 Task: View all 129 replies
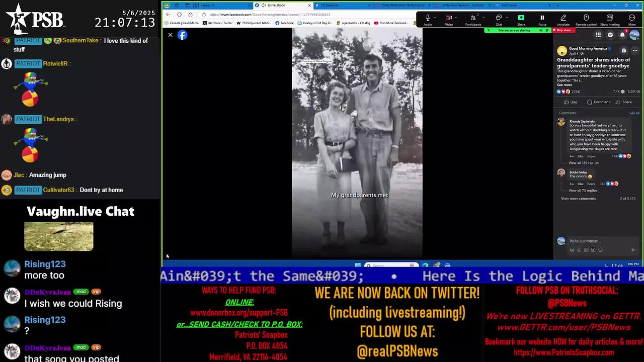coord(584,163)
